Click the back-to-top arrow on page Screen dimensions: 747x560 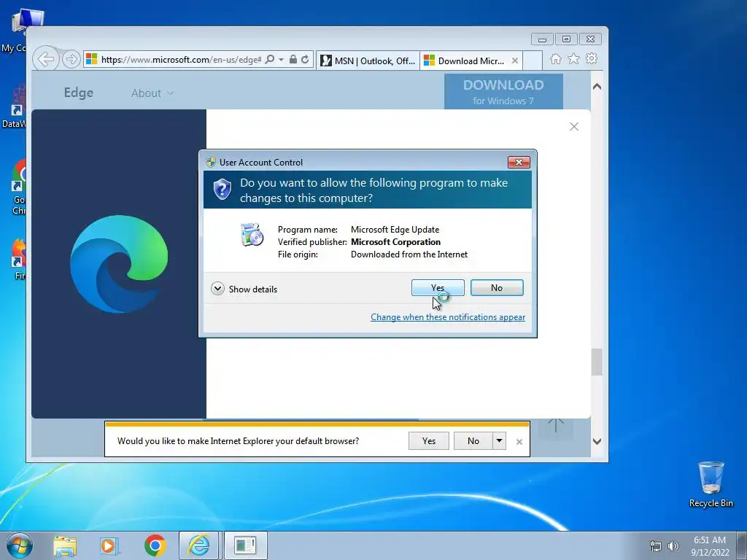point(555,425)
